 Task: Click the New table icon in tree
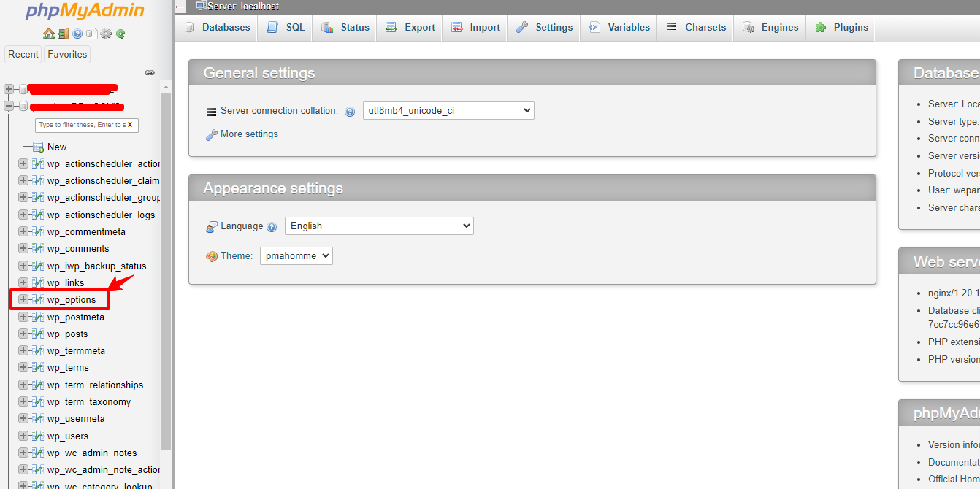point(38,147)
